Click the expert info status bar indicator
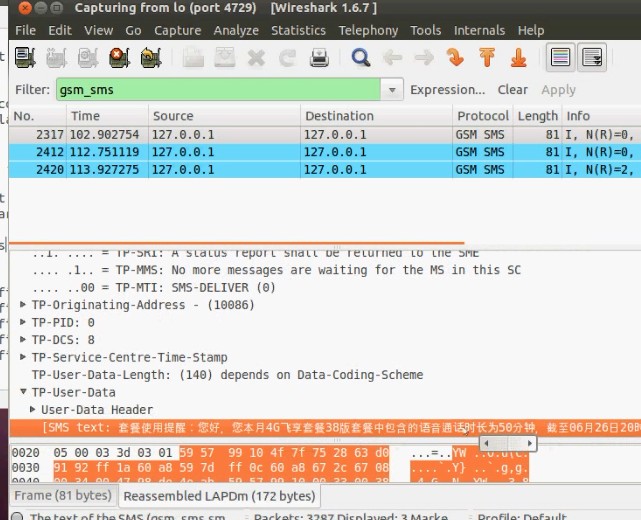 [17, 516]
